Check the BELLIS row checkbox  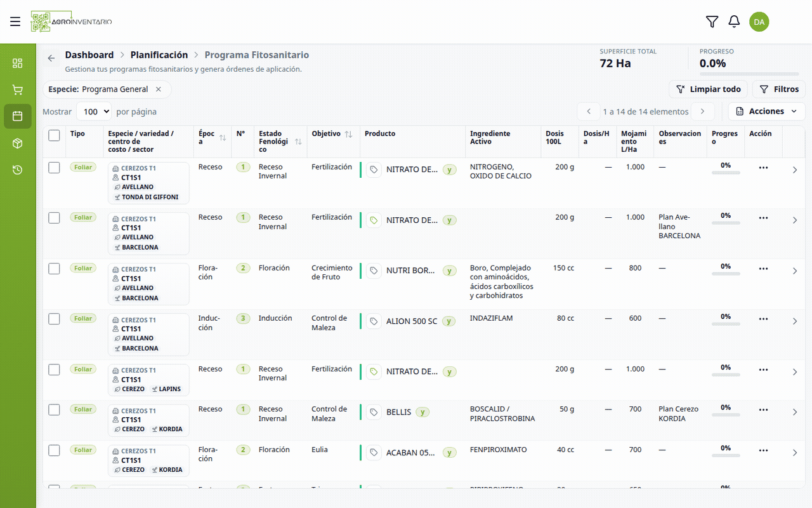point(55,410)
